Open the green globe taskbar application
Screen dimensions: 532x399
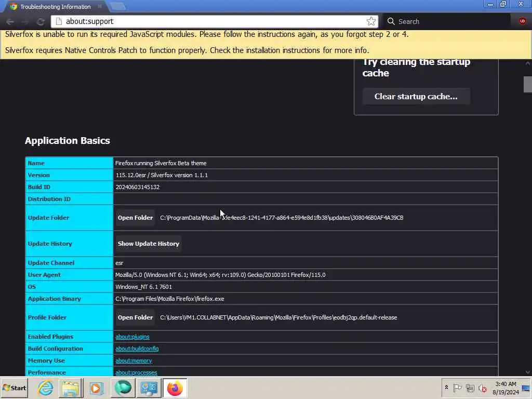pyautogui.click(x=123, y=388)
